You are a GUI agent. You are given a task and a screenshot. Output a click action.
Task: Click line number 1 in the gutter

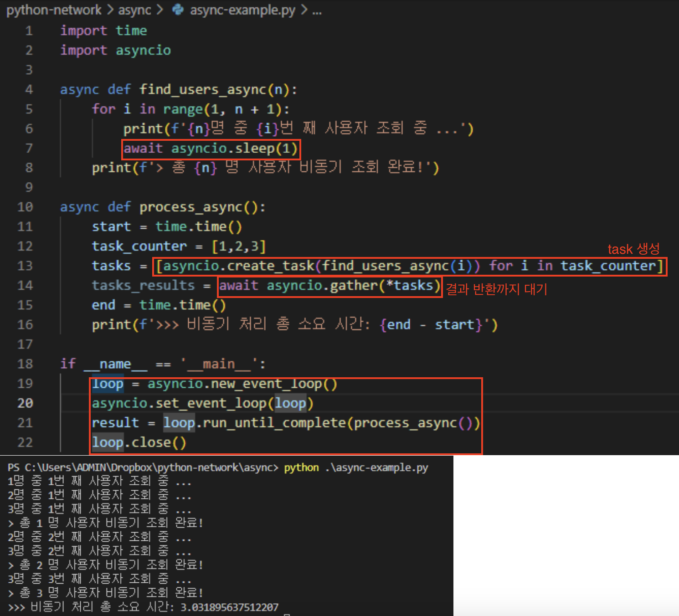click(29, 31)
